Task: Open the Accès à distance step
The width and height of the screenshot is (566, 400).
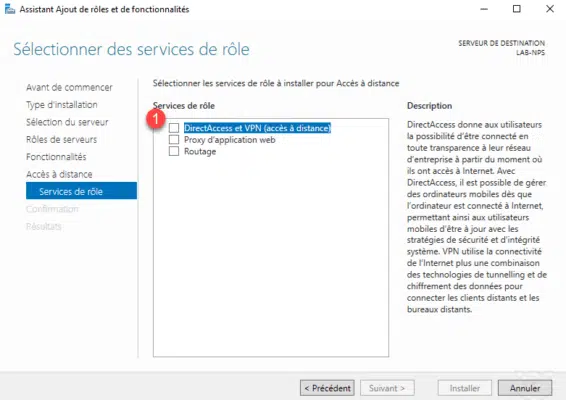Action: click(59, 174)
